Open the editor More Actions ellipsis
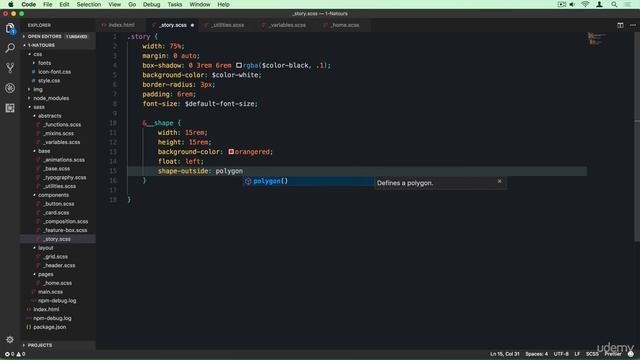The image size is (640, 360). (633, 25)
